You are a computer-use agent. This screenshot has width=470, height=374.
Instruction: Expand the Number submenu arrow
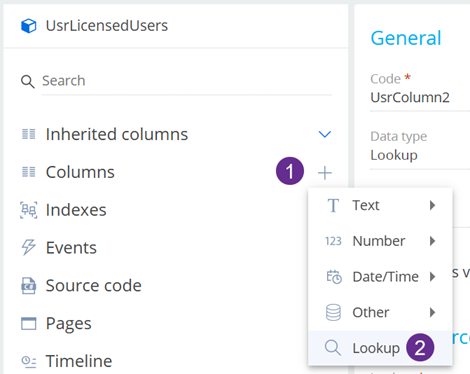point(432,241)
